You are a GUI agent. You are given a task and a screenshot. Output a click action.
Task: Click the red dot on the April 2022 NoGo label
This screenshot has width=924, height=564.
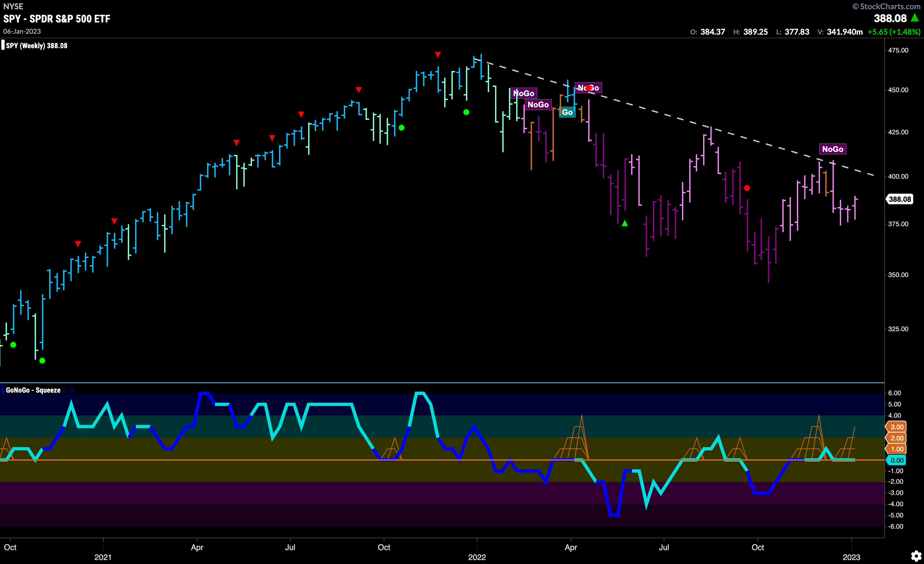coord(588,88)
